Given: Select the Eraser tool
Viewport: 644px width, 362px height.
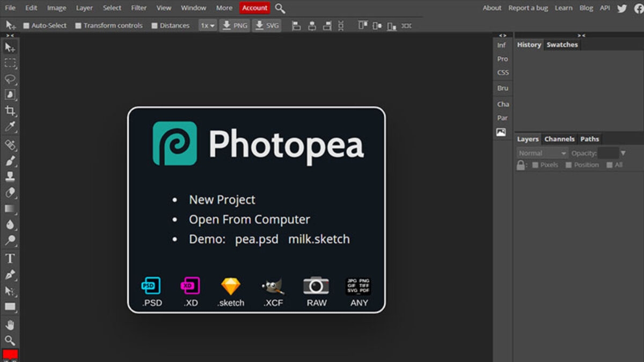Looking at the screenshot, I should click(x=10, y=193).
